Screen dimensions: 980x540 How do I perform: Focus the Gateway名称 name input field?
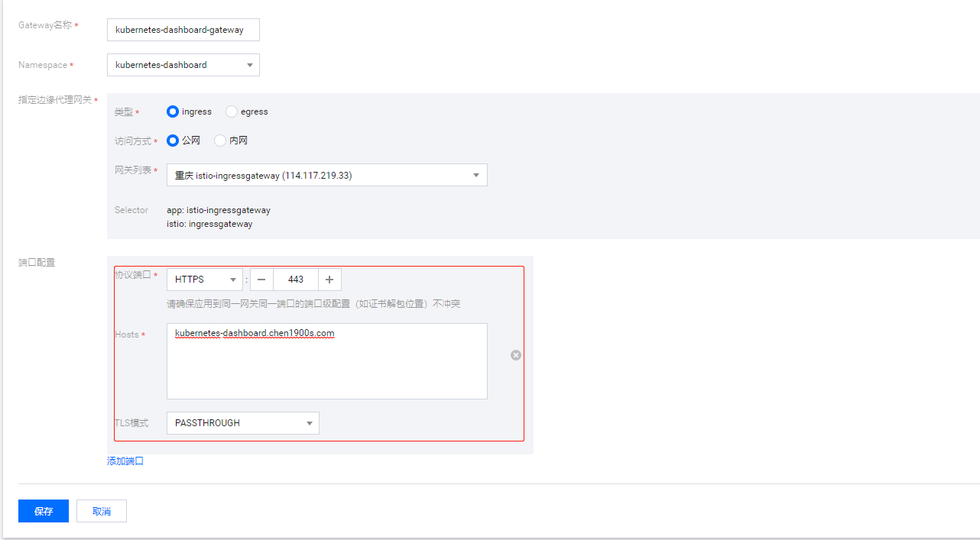click(x=183, y=30)
